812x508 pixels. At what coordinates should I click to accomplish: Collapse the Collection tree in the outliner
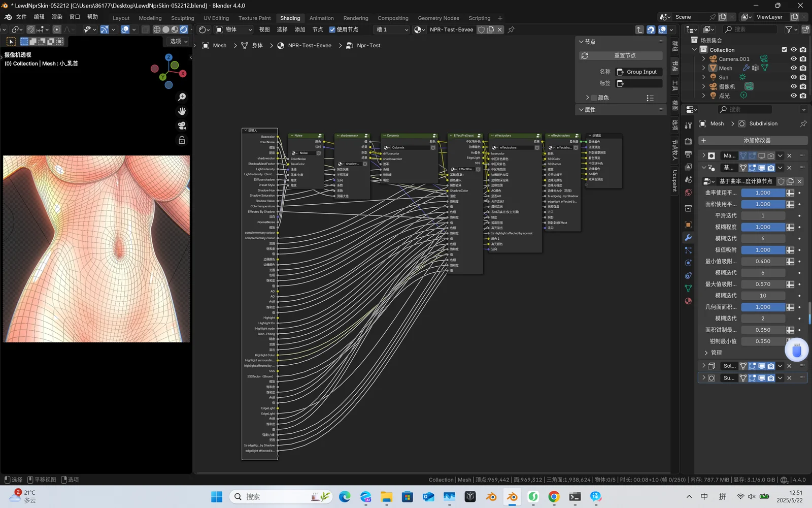click(694, 49)
